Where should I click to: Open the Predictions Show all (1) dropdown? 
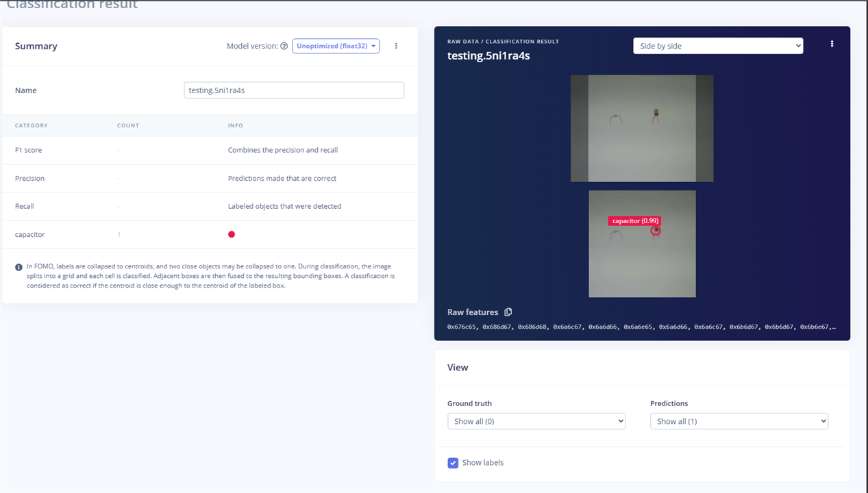pyautogui.click(x=739, y=421)
